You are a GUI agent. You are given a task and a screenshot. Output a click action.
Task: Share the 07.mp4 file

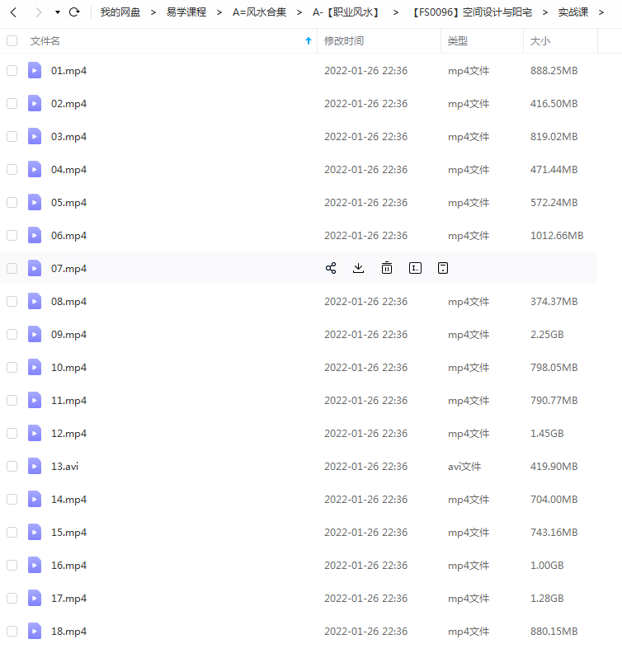(331, 268)
